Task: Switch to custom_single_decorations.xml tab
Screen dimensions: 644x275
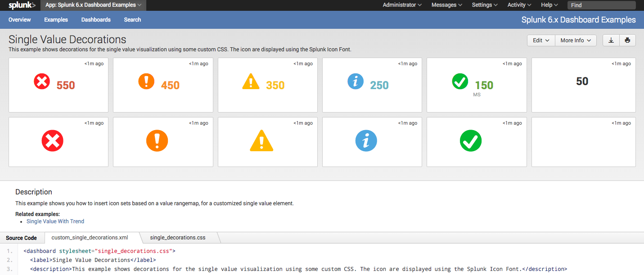Action: 90,238
